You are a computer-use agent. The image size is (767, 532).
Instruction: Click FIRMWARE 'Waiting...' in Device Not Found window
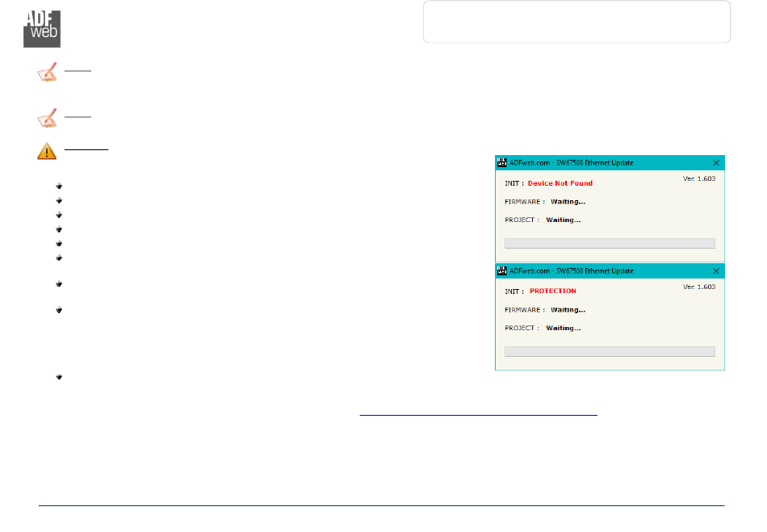coord(568,202)
